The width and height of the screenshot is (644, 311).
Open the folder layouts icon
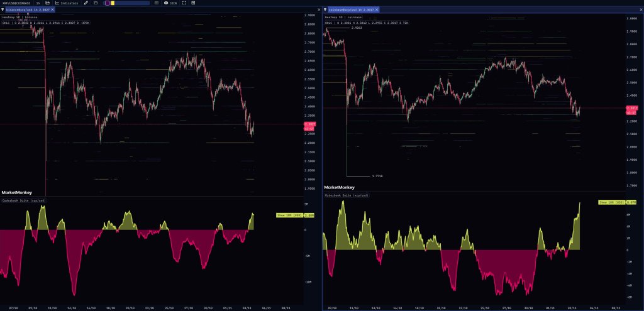click(x=95, y=3)
